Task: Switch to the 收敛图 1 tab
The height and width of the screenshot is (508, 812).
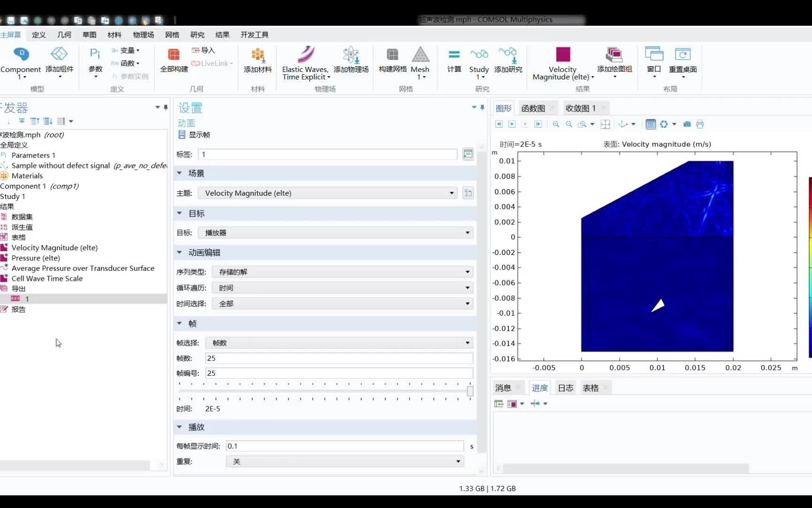Action: click(582, 108)
